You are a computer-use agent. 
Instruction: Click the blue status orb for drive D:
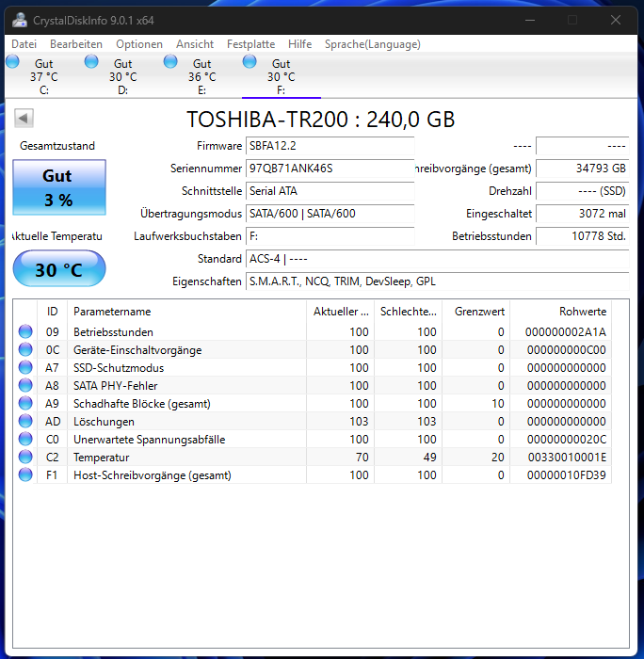(91, 61)
